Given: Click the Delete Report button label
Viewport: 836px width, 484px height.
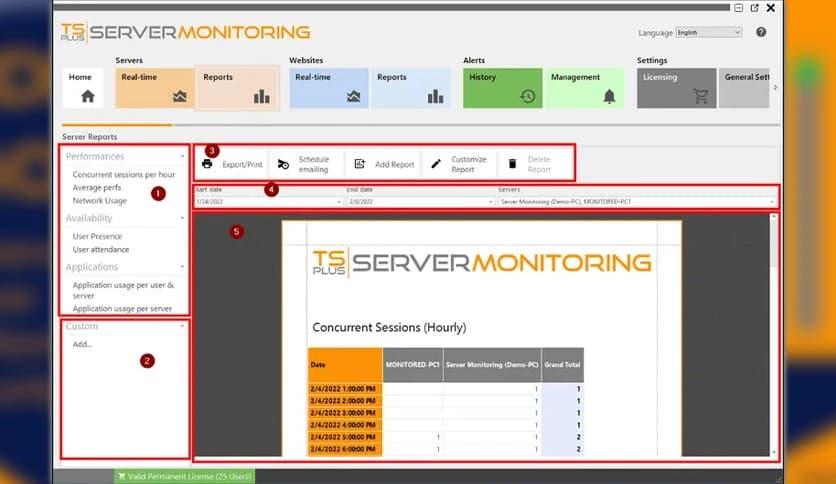Looking at the screenshot, I should pyautogui.click(x=539, y=164).
